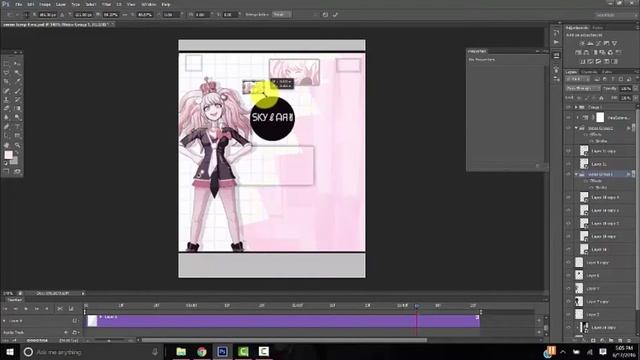Switch to the Channels tab
Image resolution: width=640 pixels, height=360 pixels.
589,72
